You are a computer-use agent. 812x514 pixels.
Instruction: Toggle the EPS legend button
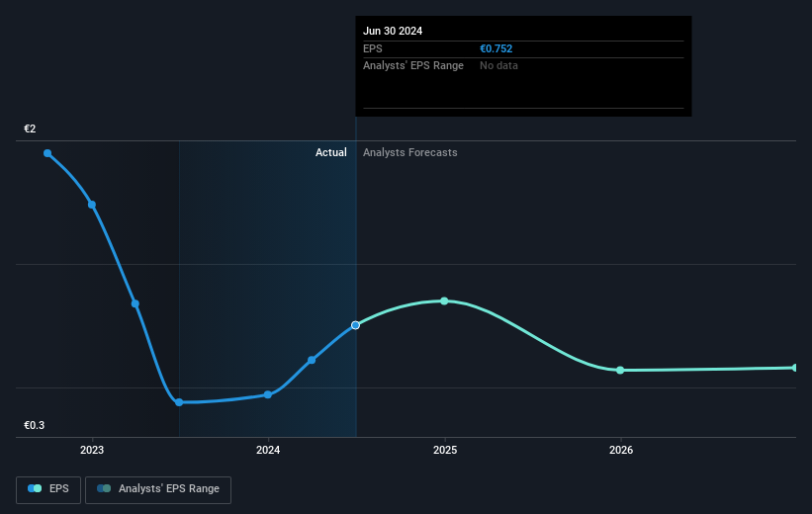[48, 489]
